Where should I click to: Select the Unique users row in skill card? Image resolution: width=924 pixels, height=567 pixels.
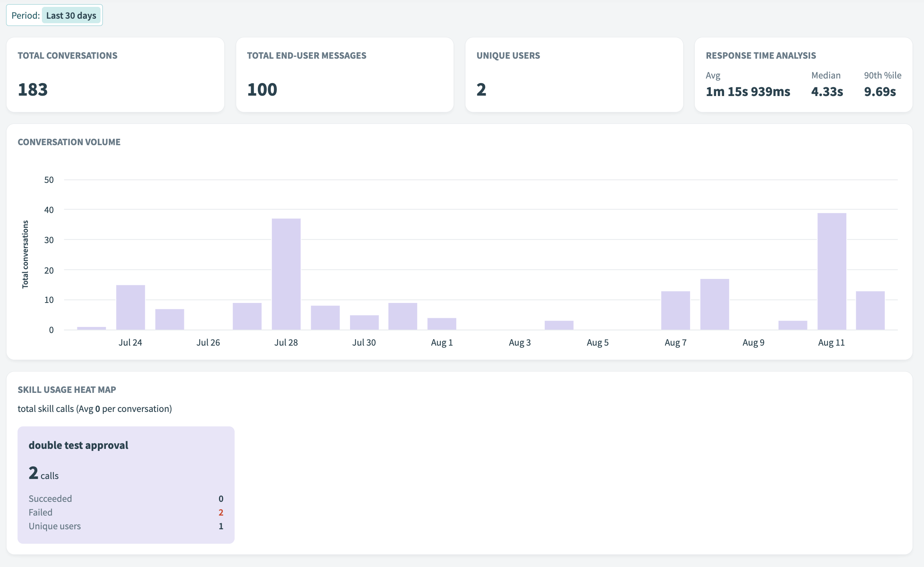tap(54, 526)
